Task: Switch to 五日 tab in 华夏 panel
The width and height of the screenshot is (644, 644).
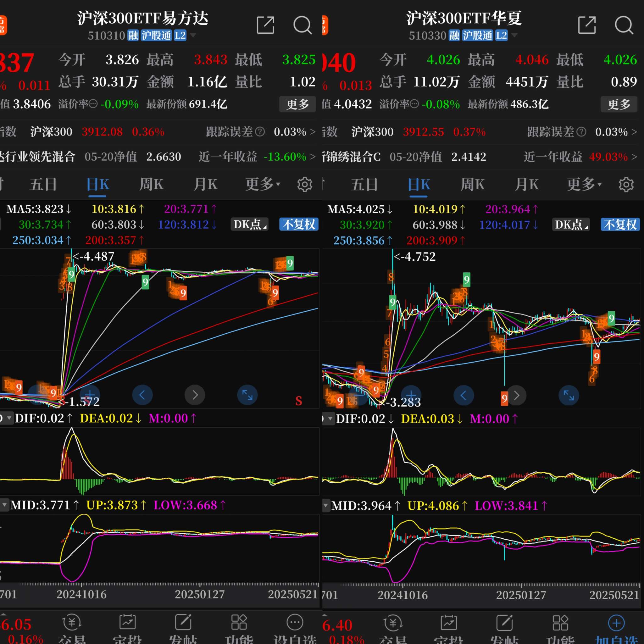Action: point(364,184)
